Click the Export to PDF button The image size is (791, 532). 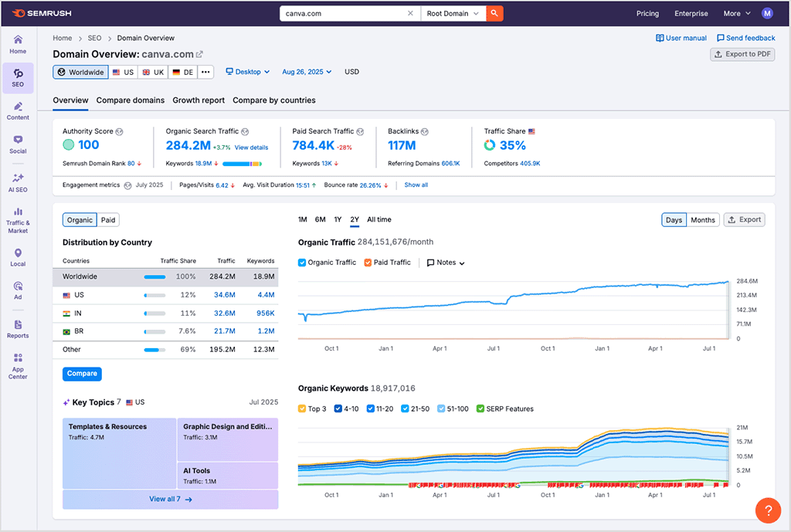pos(742,54)
